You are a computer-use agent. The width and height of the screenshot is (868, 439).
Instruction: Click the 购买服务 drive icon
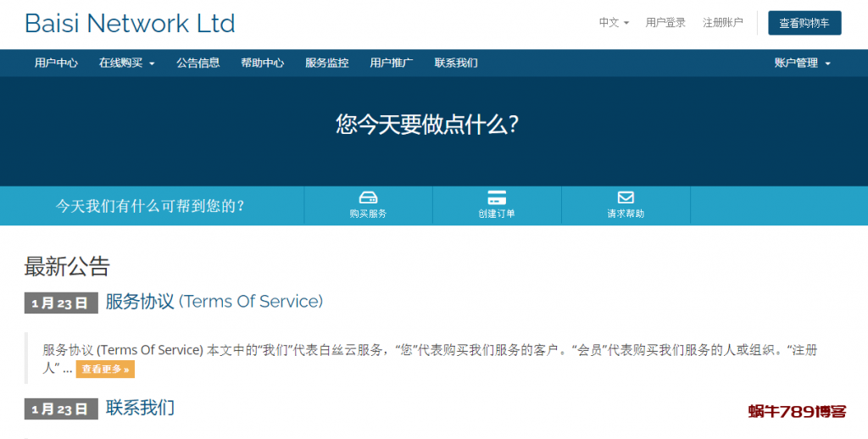[x=368, y=197]
